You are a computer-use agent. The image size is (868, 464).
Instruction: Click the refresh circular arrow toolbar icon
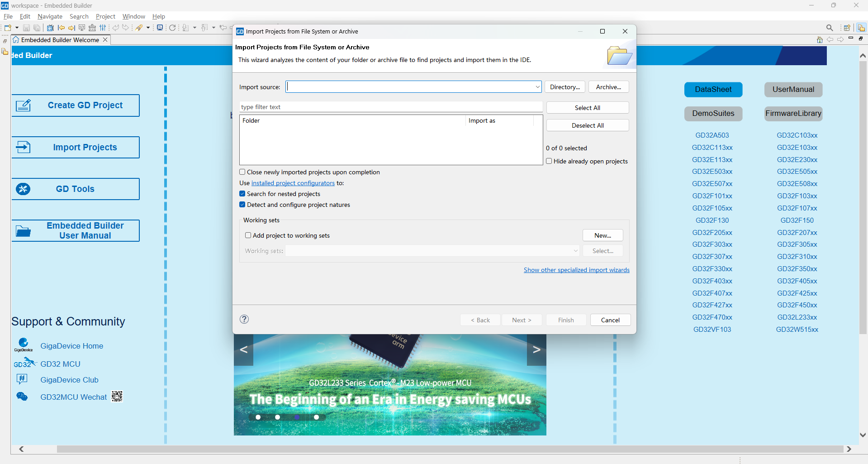coord(172,28)
